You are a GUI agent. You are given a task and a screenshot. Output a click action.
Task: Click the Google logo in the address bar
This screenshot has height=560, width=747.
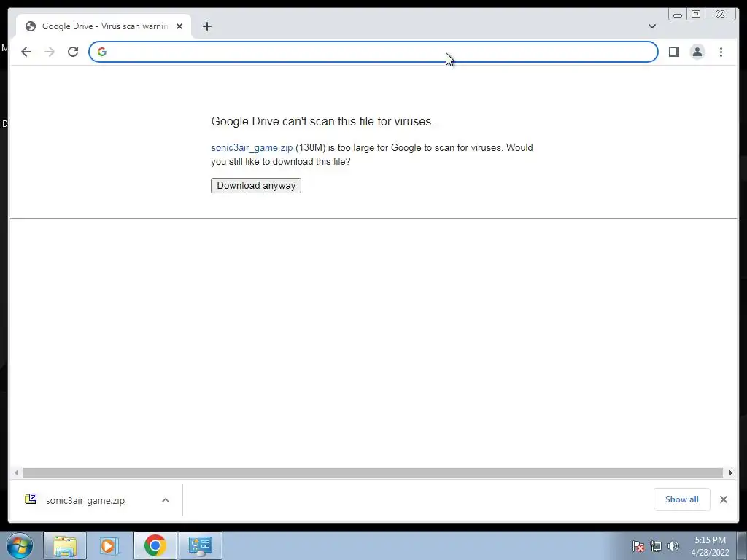102,52
